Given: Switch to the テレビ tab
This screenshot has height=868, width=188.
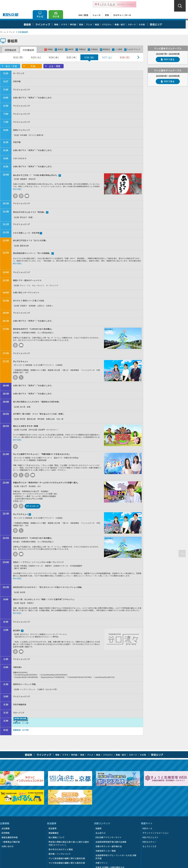Looking at the screenshot, I should click(x=40, y=14).
